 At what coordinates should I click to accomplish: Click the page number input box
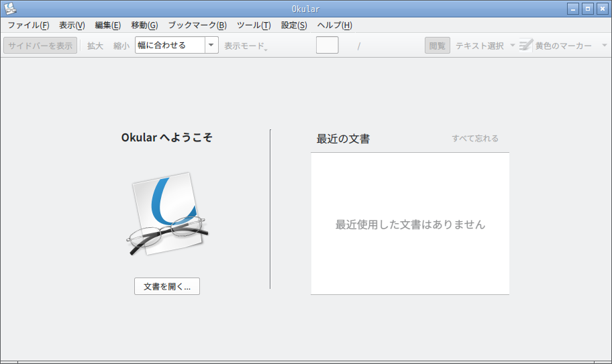click(x=327, y=45)
